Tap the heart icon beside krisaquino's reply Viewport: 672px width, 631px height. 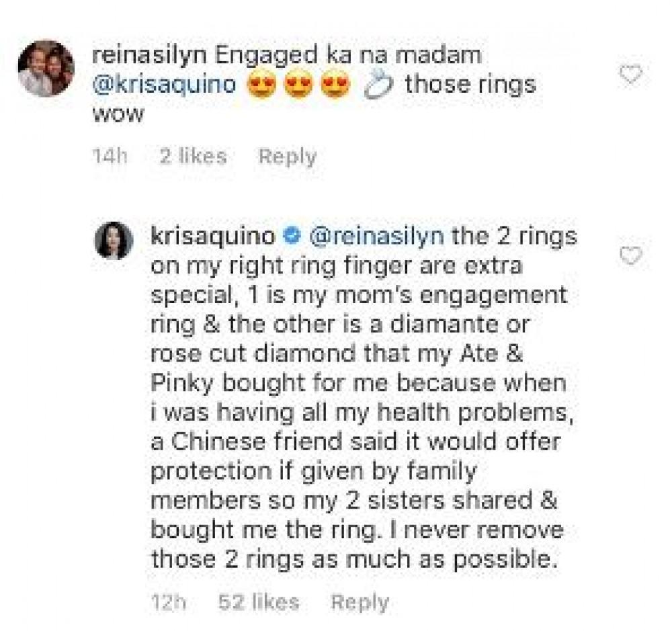(631, 256)
